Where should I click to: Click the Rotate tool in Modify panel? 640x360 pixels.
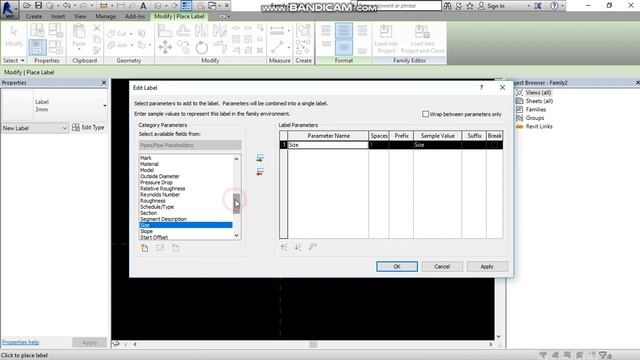(x=202, y=48)
